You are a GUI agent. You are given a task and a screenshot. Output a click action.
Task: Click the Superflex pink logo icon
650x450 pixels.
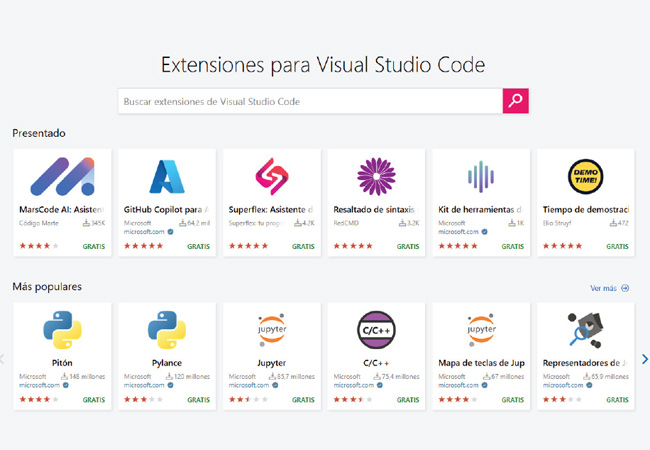[272, 177]
